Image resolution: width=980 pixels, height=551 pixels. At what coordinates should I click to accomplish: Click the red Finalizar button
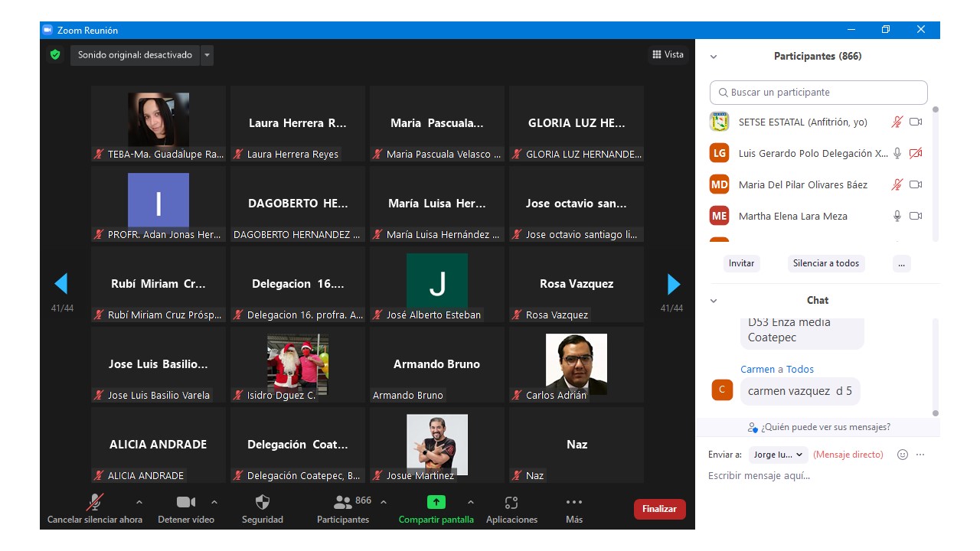(659, 509)
